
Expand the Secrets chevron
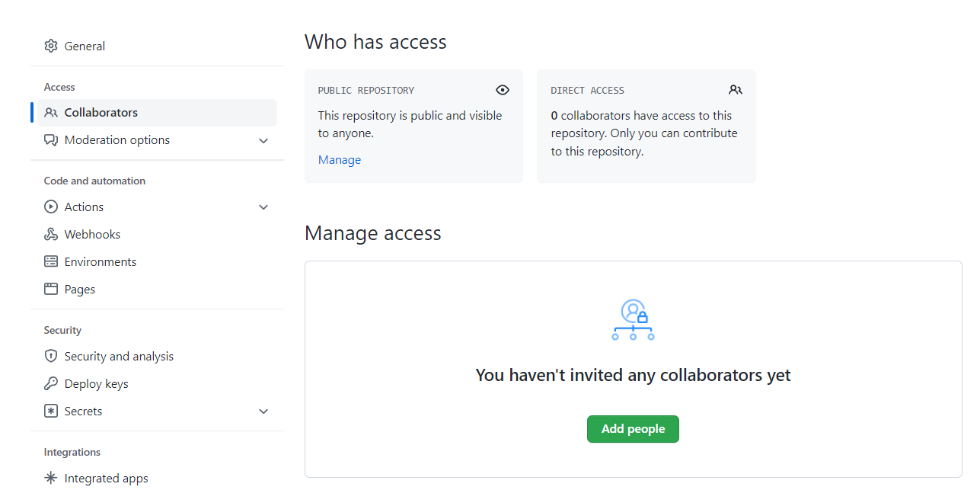(x=263, y=412)
